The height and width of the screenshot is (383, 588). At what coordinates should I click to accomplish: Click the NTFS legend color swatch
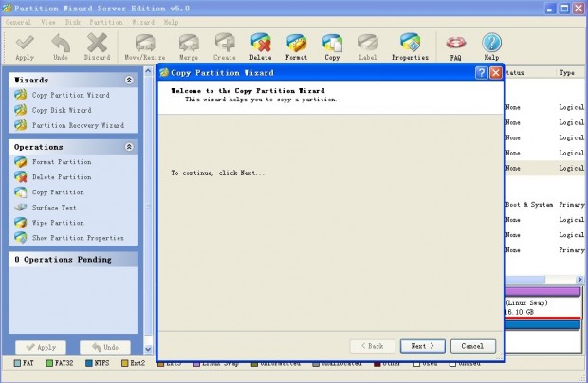pyautogui.click(x=89, y=363)
